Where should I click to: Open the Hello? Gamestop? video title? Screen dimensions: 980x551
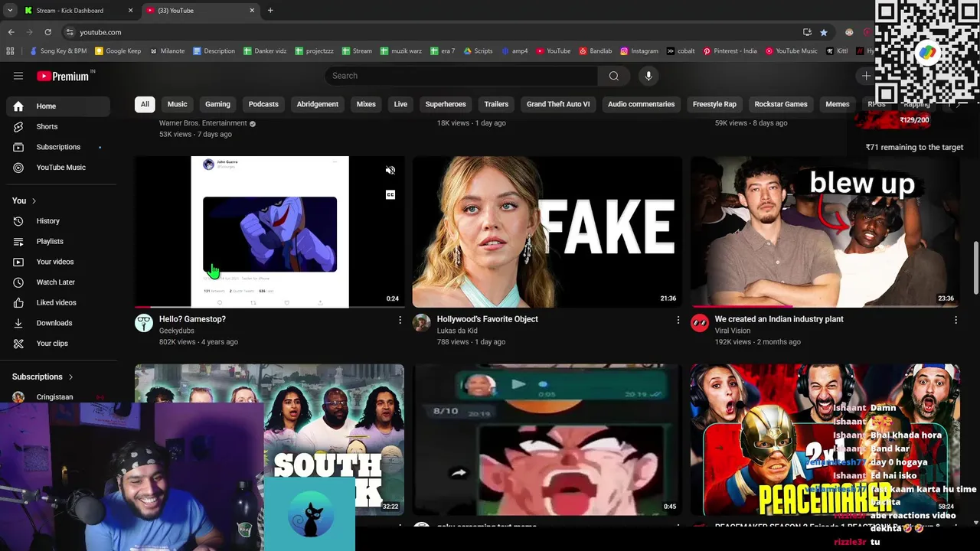pos(192,319)
